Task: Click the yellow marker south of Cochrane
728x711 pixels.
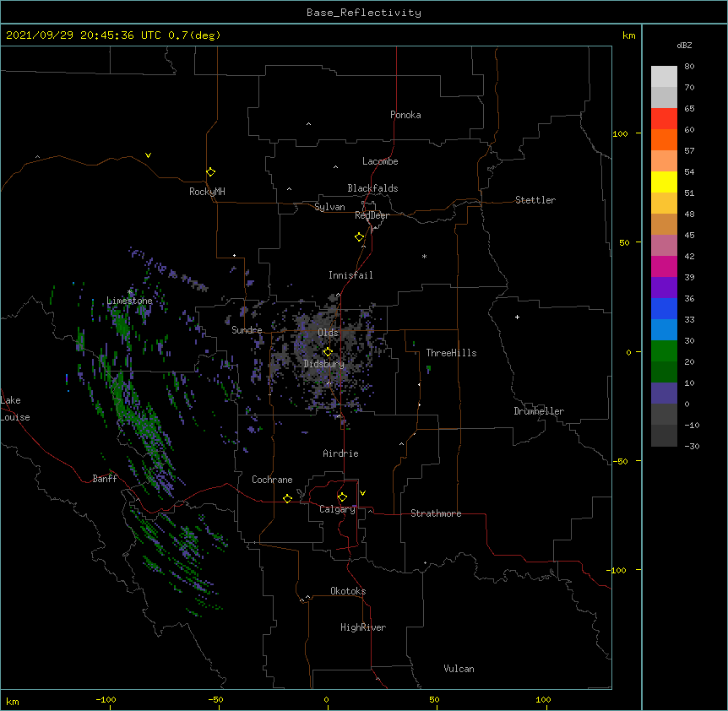Action: tap(287, 498)
